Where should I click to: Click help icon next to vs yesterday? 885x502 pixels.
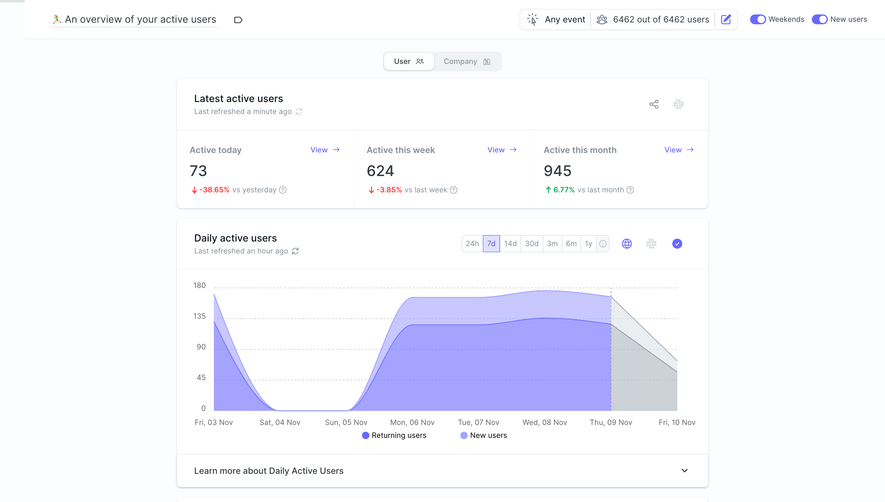click(283, 190)
